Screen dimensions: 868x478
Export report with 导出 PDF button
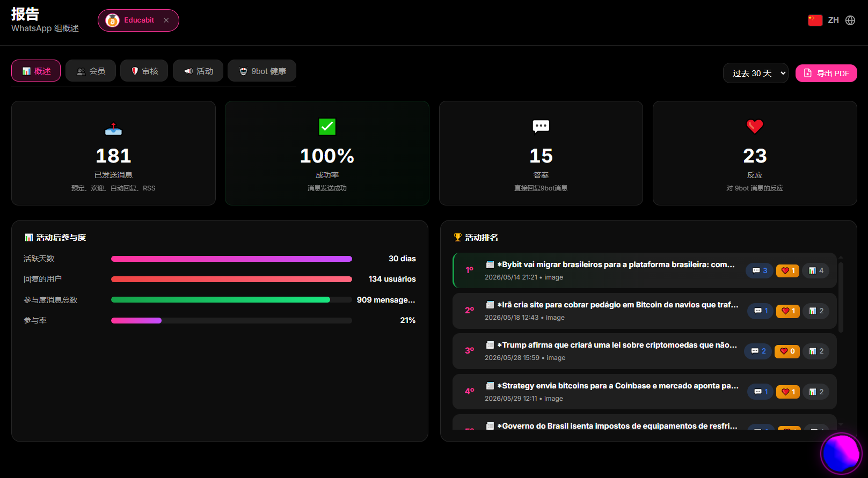pyautogui.click(x=826, y=73)
